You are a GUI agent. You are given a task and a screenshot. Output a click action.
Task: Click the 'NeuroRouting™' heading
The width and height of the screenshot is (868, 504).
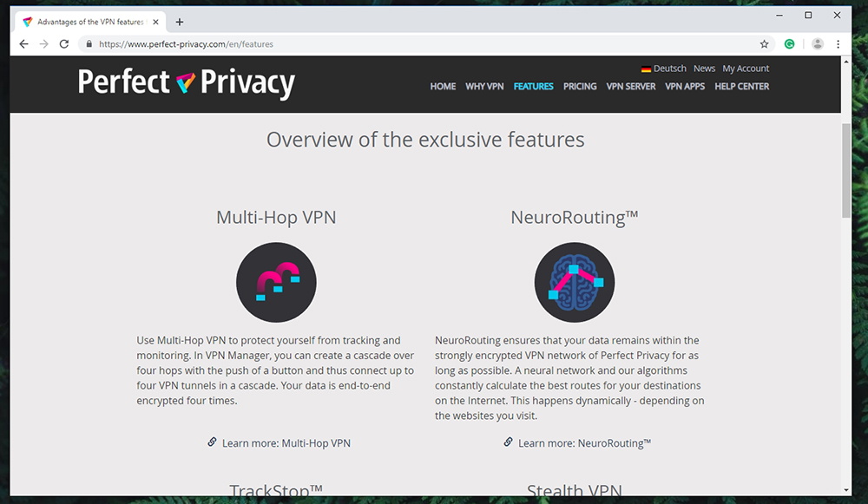[574, 218]
